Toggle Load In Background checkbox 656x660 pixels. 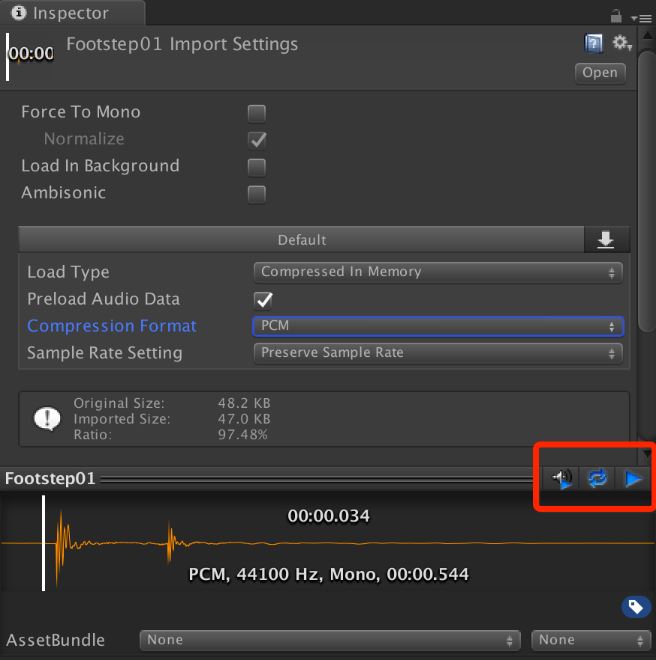click(257, 167)
